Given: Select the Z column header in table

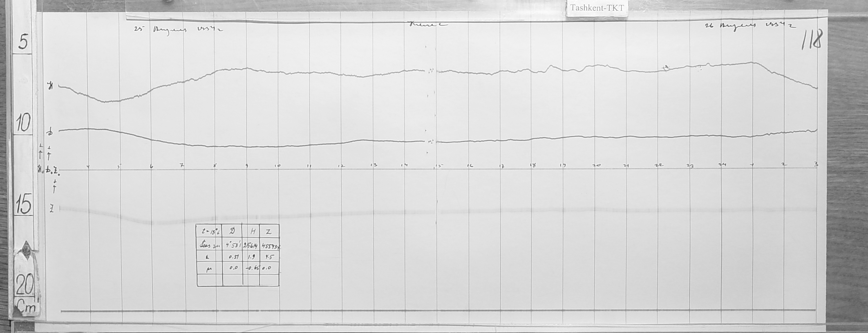Looking at the screenshot, I should pyautogui.click(x=269, y=232).
